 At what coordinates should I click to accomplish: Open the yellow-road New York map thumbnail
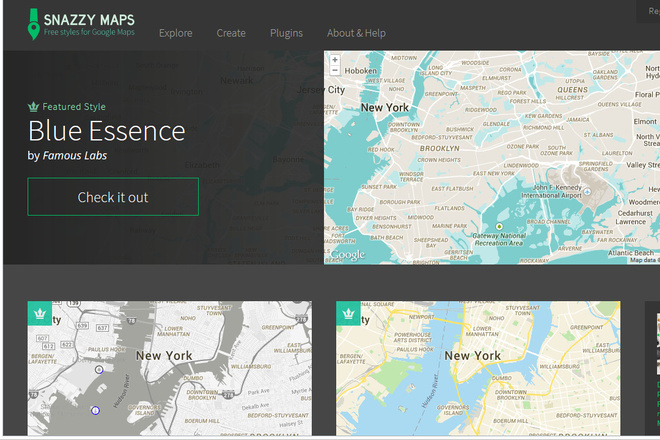click(x=478, y=368)
